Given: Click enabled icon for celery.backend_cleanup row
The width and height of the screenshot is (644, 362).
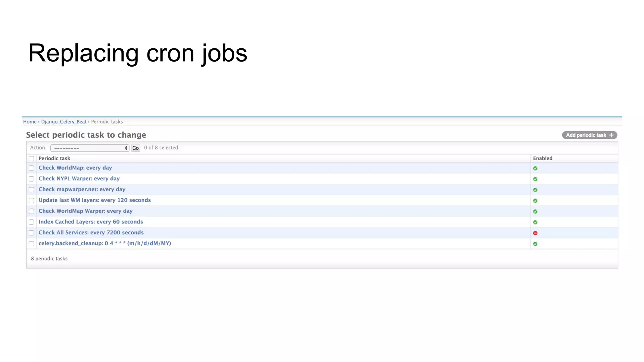Looking at the screenshot, I should click(x=535, y=244).
